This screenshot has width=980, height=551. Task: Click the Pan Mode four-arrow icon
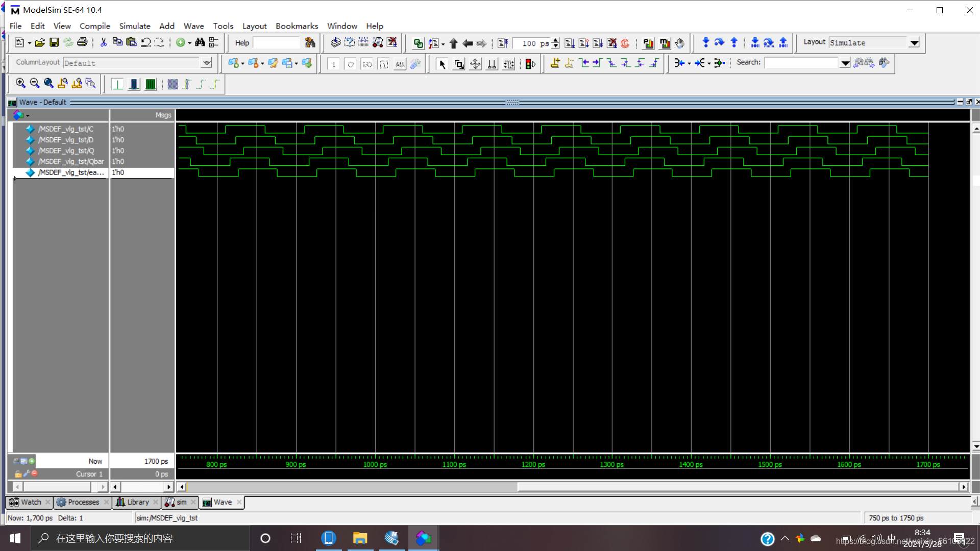(475, 64)
